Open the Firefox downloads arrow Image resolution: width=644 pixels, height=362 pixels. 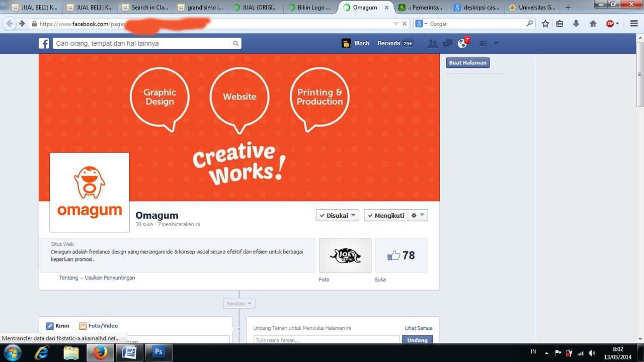(x=577, y=24)
